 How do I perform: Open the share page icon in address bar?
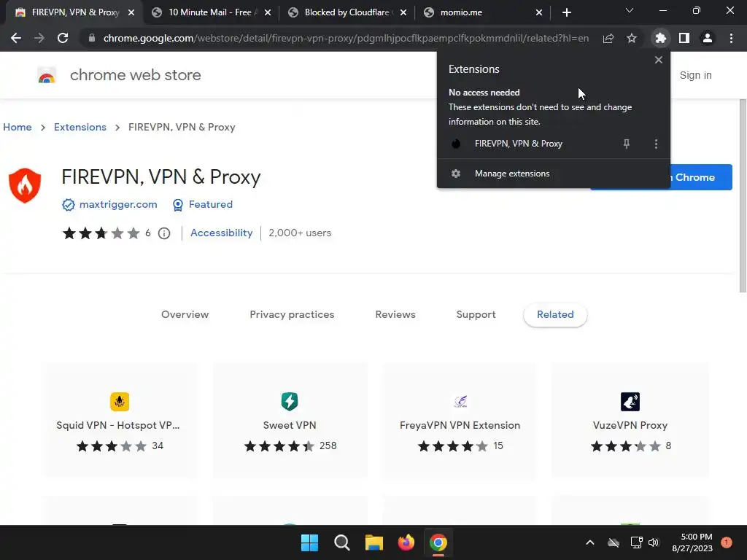[608, 38]
